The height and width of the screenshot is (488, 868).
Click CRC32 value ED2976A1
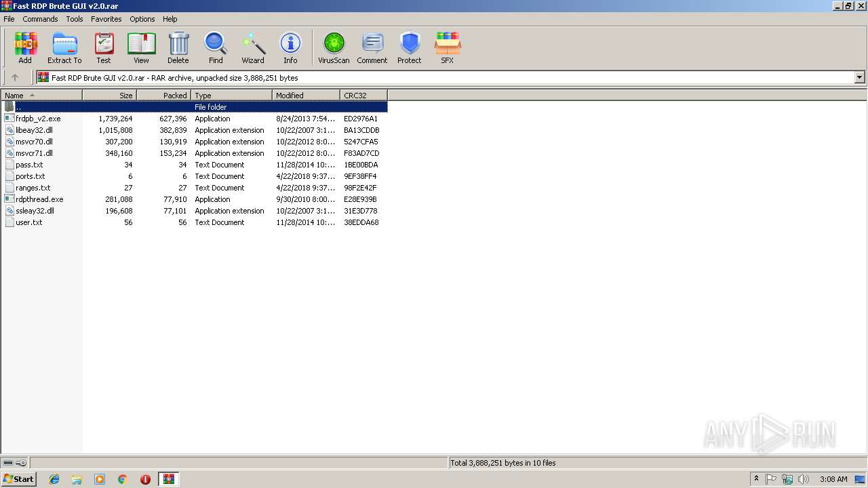coord(361,119)
